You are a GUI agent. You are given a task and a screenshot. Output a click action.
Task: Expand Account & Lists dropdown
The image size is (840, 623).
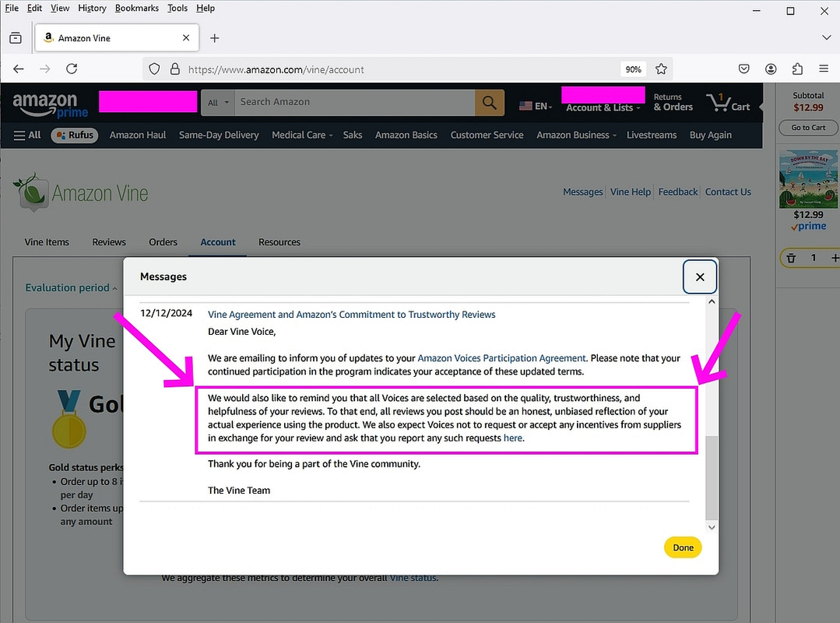click(x=603, y=107)
